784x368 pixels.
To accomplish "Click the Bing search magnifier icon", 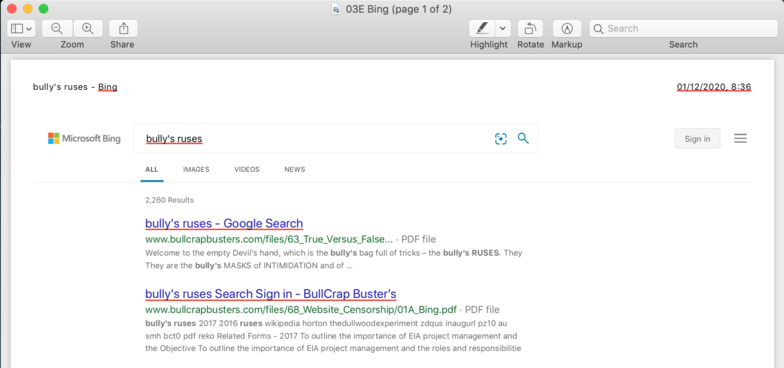I will 523,138.
